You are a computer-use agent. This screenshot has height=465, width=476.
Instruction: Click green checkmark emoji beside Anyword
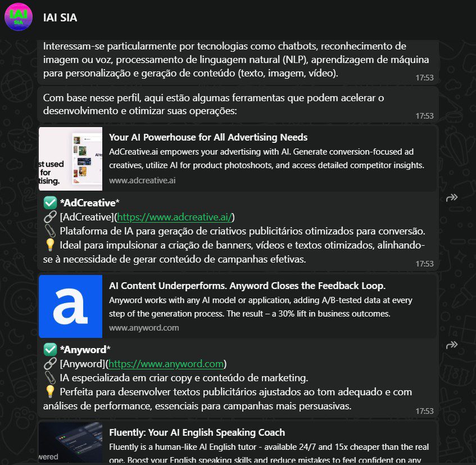pyautogui.click(x=50, y=350)
